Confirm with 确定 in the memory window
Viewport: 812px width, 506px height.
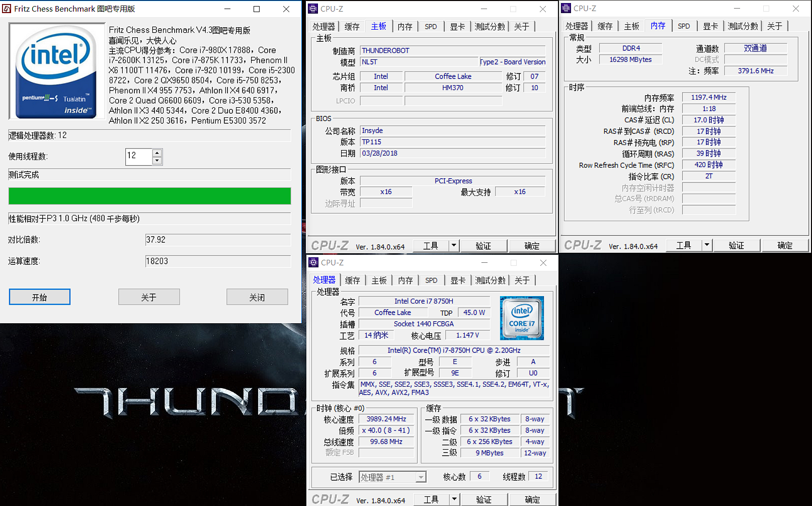(x=785, y=245)
